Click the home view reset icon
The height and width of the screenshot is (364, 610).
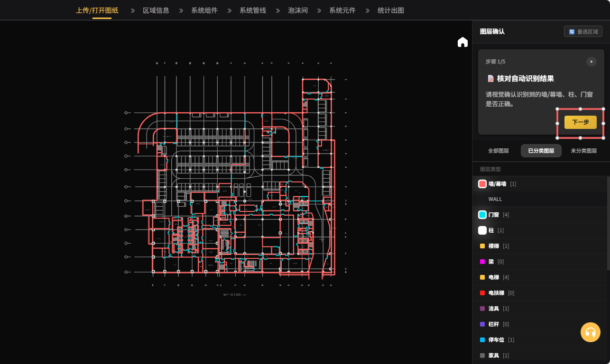462,42
